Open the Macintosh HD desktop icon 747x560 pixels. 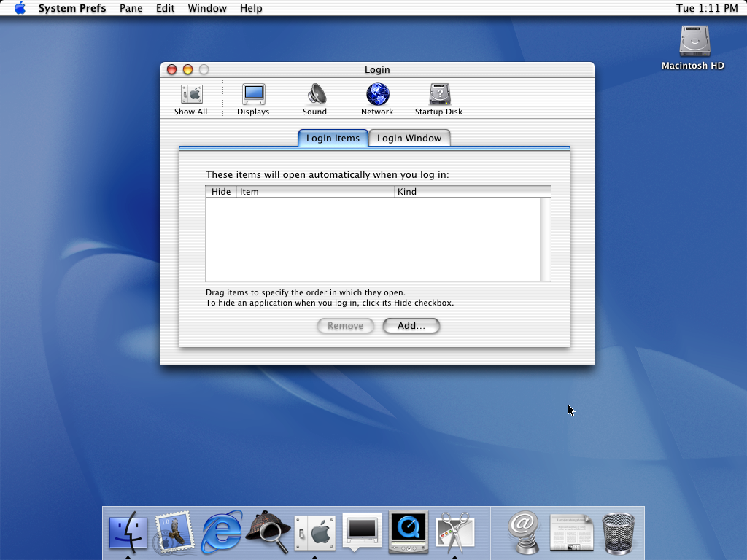pos(693,47)
